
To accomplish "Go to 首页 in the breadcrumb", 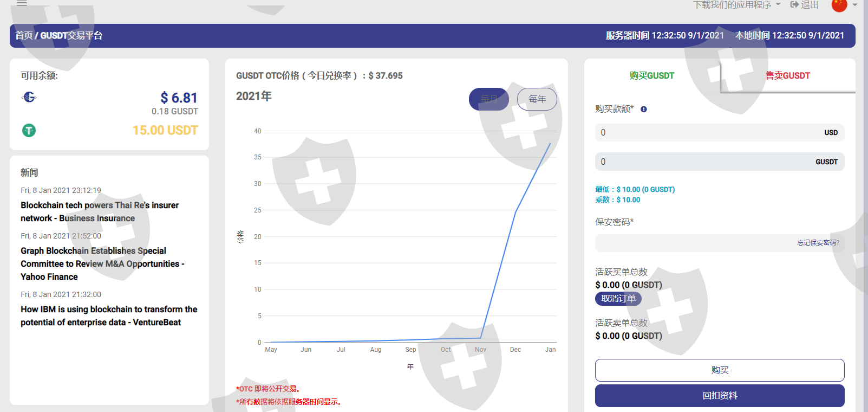I will [x=24, y=36].
